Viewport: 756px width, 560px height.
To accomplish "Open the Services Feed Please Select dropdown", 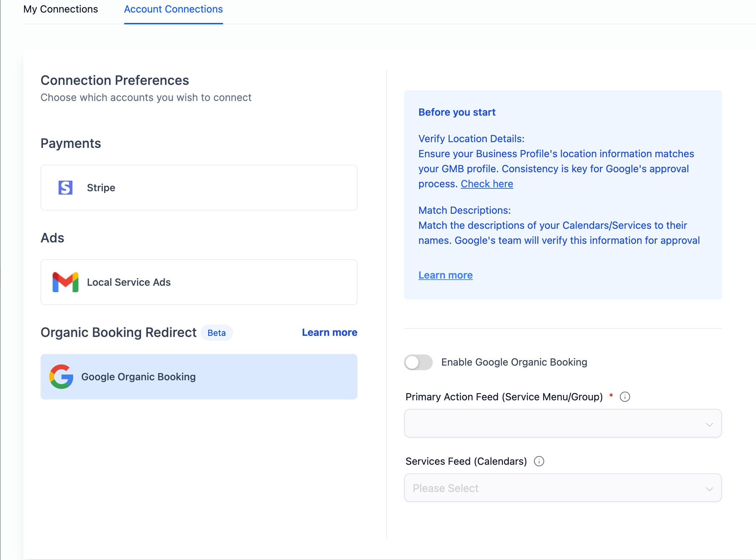I will click(555, 488).
